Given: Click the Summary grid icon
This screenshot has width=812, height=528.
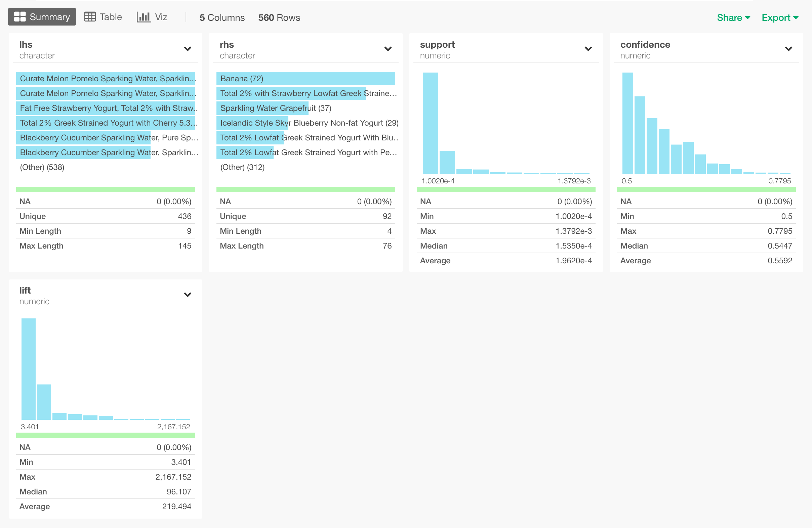Looking at the screenshot, I should [20, 17].
